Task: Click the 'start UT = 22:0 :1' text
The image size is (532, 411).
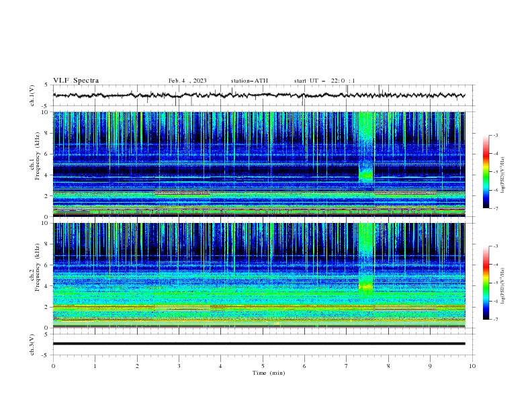Action: pos(324,81)
